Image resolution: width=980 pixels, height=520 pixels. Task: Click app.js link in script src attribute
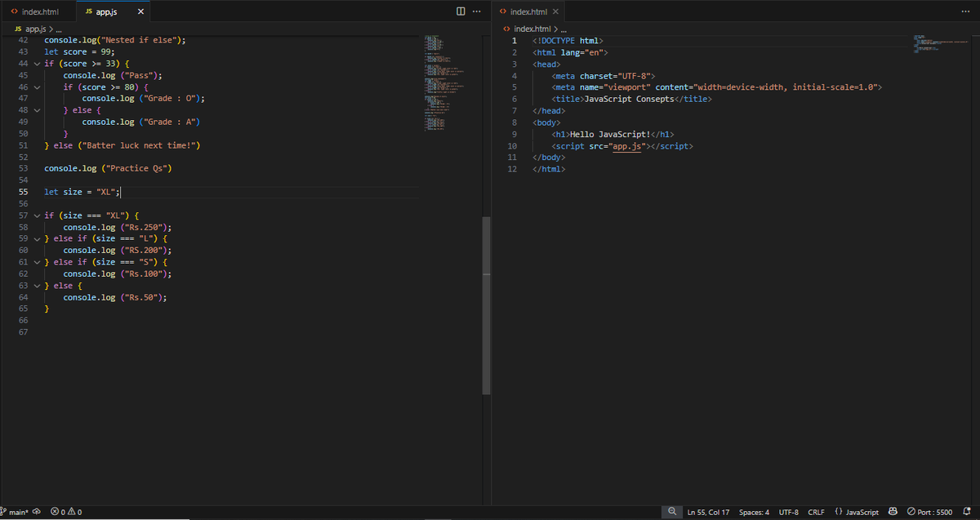pyautogui.click(x=627, y=146)
